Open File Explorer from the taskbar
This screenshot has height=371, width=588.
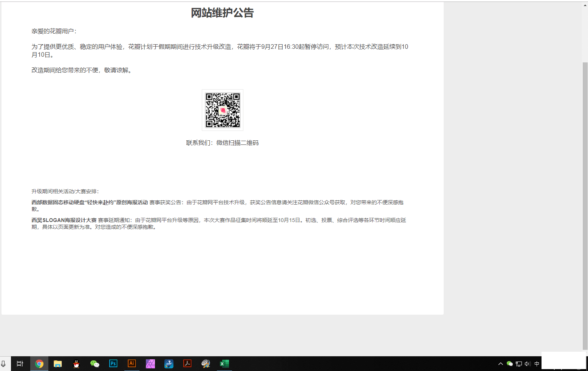(58, 364)
